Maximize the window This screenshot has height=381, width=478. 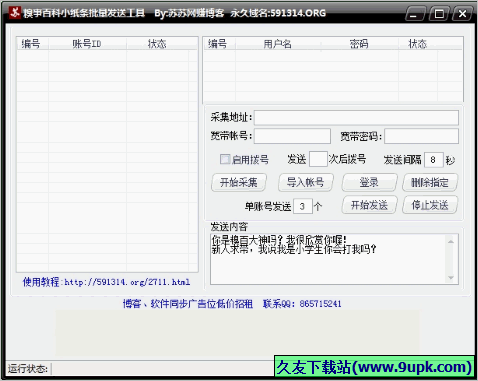[x=439, y=14]
